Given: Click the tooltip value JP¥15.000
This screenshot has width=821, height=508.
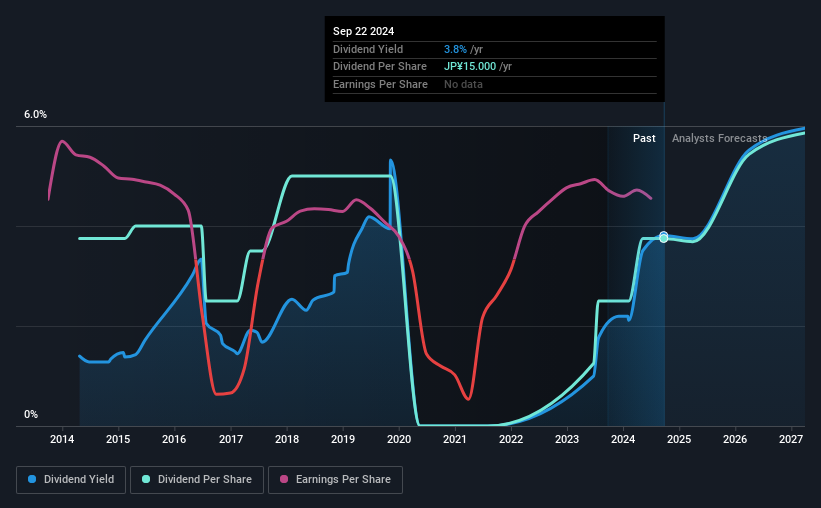Looking at the screenshot, I should pos(470,67).
